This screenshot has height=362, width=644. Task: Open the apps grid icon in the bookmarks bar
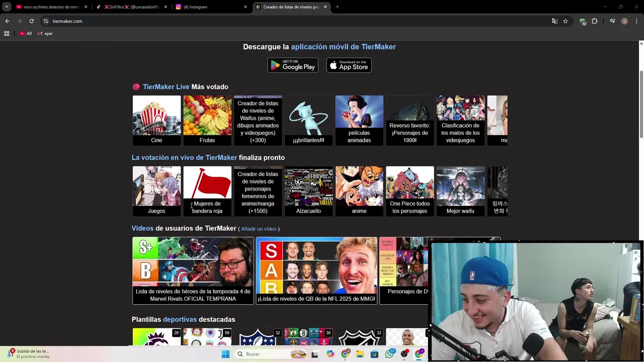click(x=7, y=34)
